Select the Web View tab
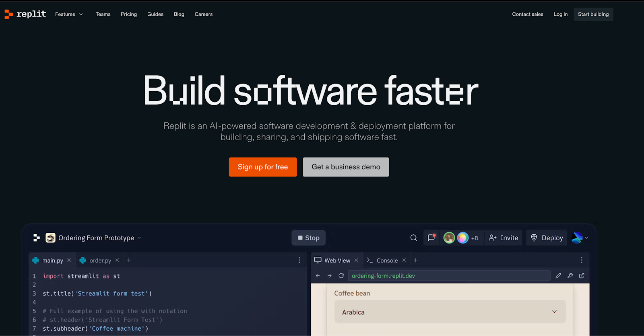The width and height of the screenshot is (644, 336). (x=337, y=260)
